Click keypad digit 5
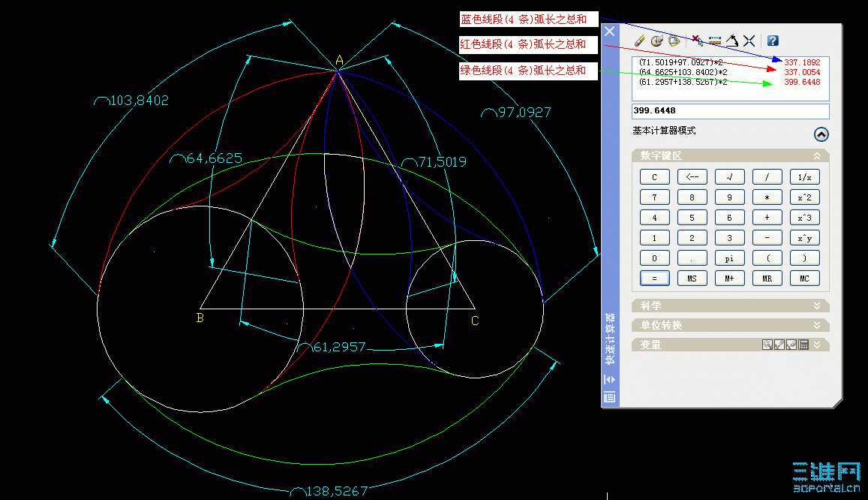The height and width of the screenshot is (500, 868). click(692, 218)
